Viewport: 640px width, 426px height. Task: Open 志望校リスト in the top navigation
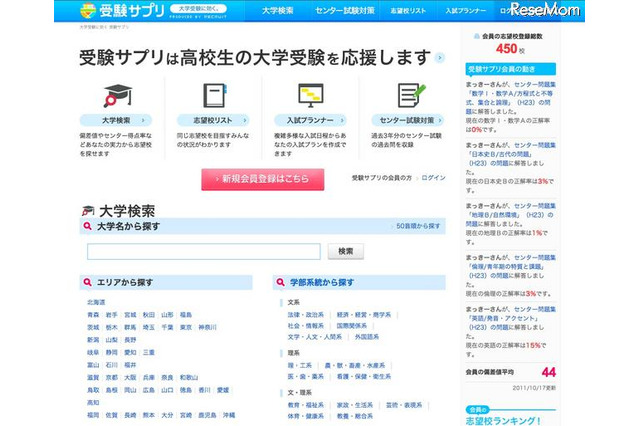point(408,11)
